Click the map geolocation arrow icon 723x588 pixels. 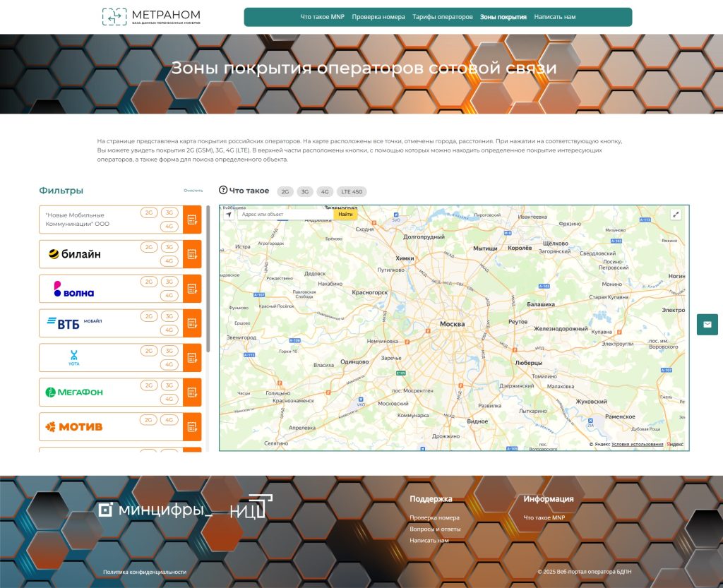click(x=229, y=215)
